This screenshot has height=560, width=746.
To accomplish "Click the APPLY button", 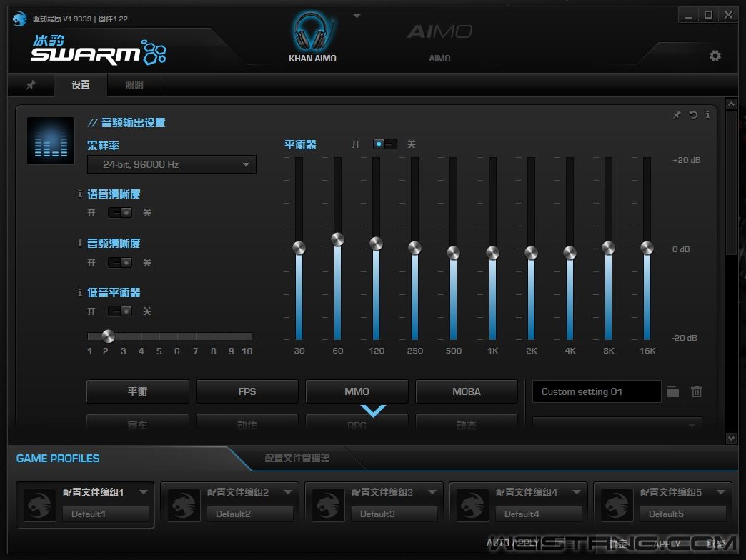I will tap(667, 544).
